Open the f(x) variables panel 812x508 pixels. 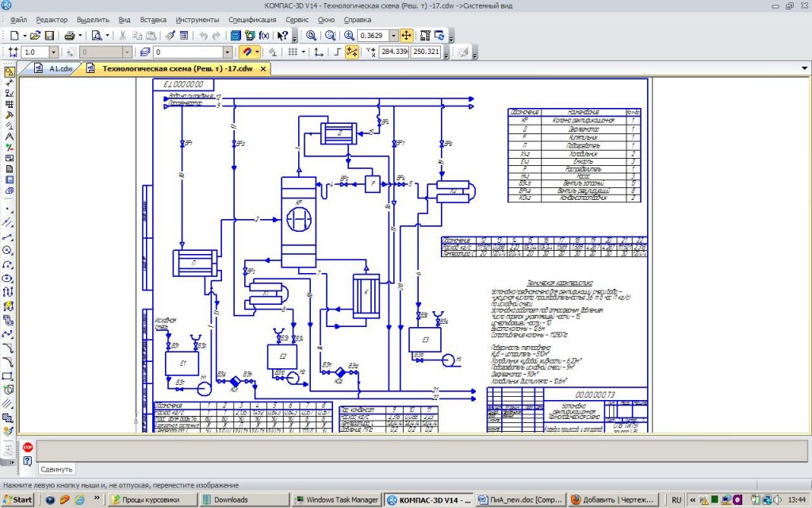point(265,36)
